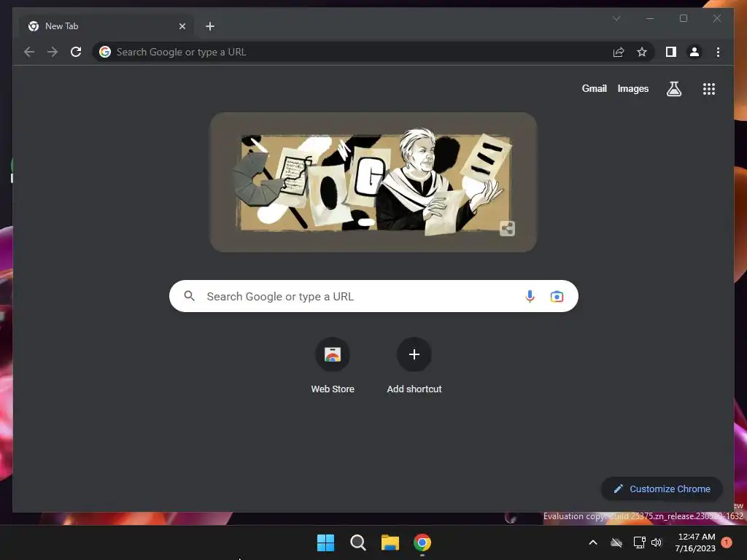Click the center Google search box
The width and height of the screenshot is (747, 560).
coord(373,296)
